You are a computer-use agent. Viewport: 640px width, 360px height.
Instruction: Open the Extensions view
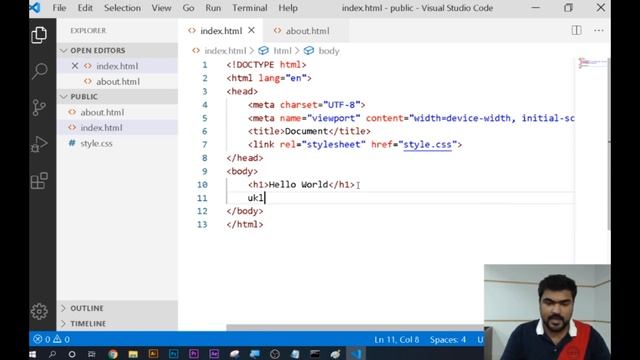[x=39, y=180]
